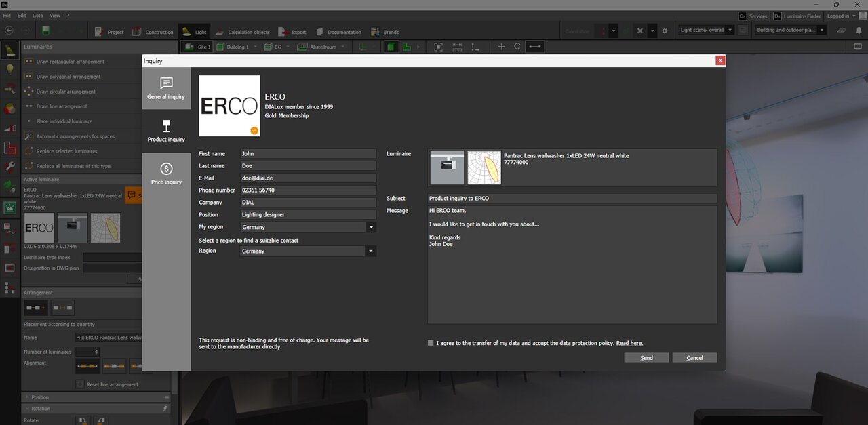This screenshot has width=868, height=425.
Task: Click the Phone number field
Action: point(308,190)
